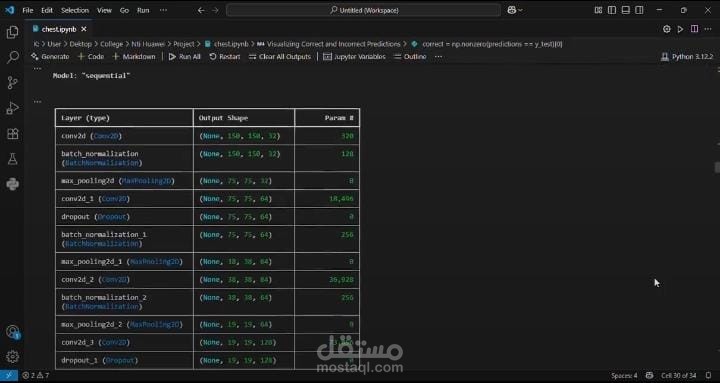Screen dimensions: 720x383
Task: Click Clear All Outputs button
Action: [x=280, y=56]
